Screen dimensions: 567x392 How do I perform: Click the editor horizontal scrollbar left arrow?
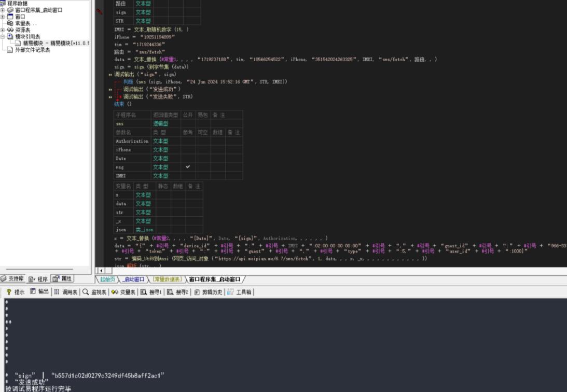(101, 270)
